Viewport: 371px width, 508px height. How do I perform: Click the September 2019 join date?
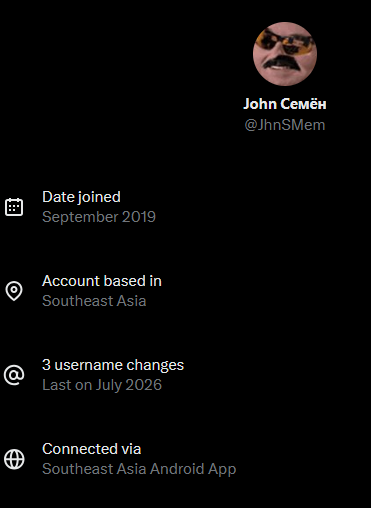tap(99, 217)
